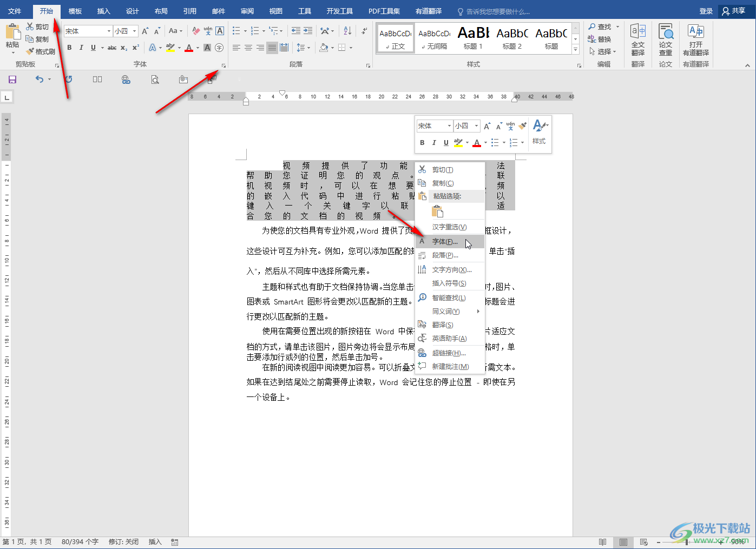Open the phonetic guide (wén) icon in ribbon
Image resolution: width=756 pixels, height=549 pixels.
208,31
